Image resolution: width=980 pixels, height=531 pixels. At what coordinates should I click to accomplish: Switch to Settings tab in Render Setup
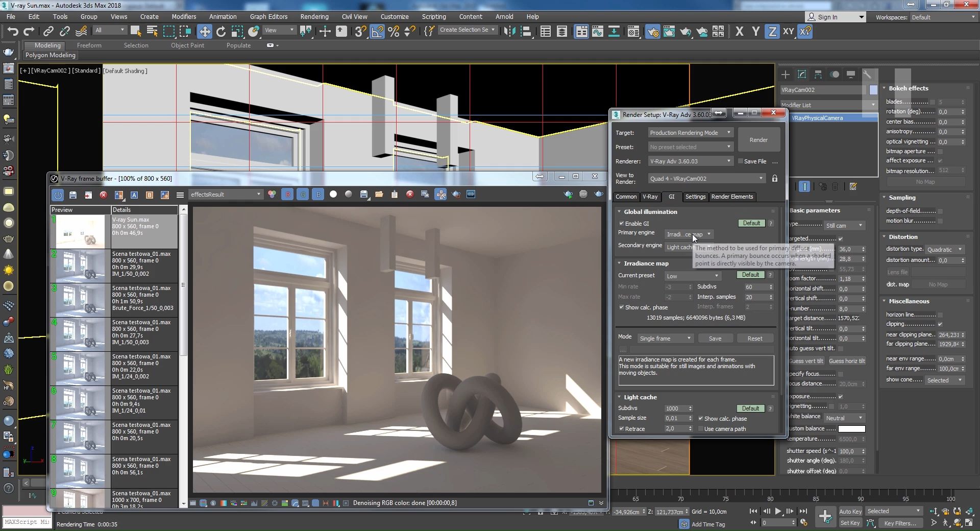695,197
